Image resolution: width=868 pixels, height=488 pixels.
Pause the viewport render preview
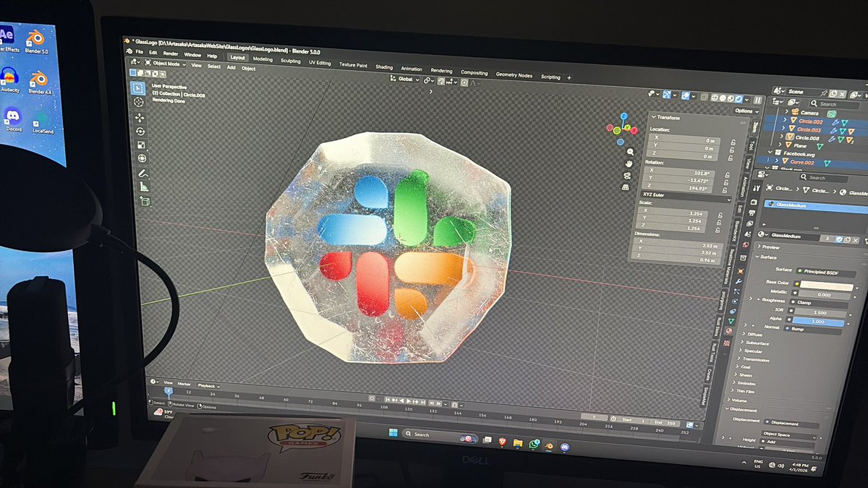click(757, 100)
